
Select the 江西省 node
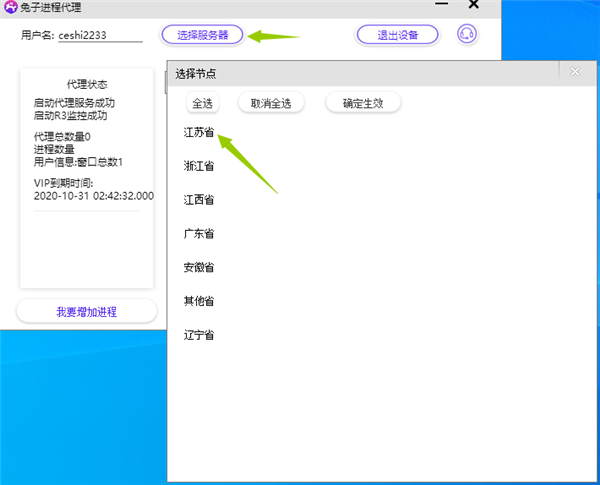[198, 200]
